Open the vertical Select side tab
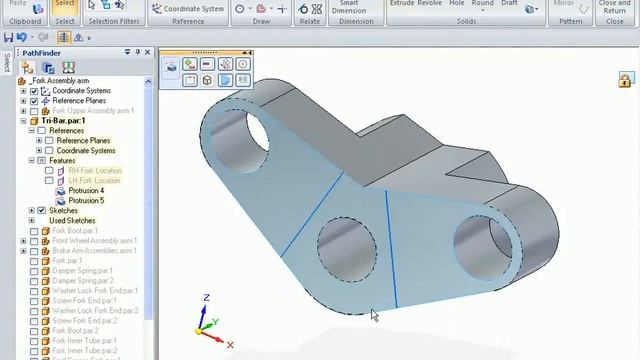The image size is (640, 360). coord(7,62)
